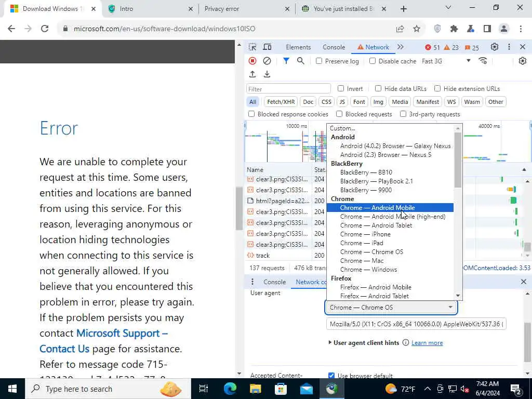Click user agent list scrollbar thumb
The height and width of the screenshot is (399, 532).
pyautogui.click(x=458, y=159)
